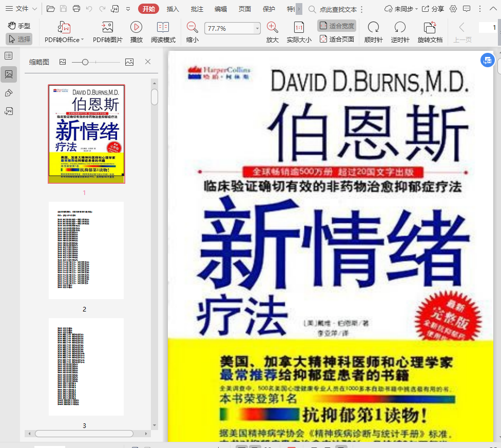Rotate view 逆时针 counterclockwise
The height and width of the screenshot is (448, 501).
point(400,32)
